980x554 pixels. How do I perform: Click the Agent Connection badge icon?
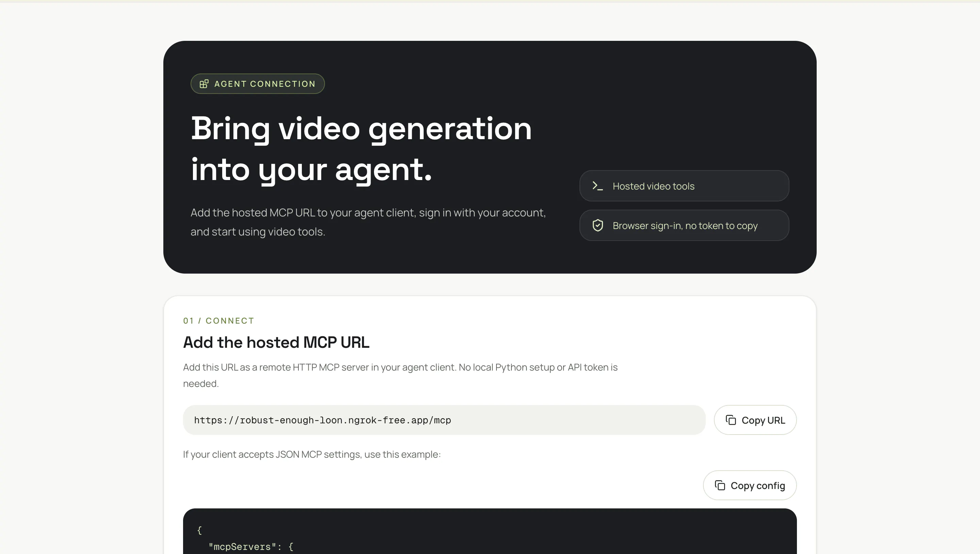(x=204, y=84)
